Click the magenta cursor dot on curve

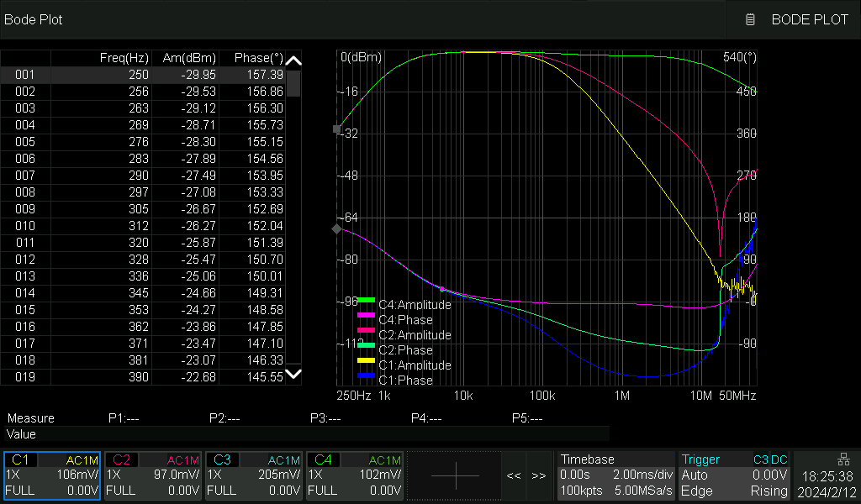[x=441, y=288]
